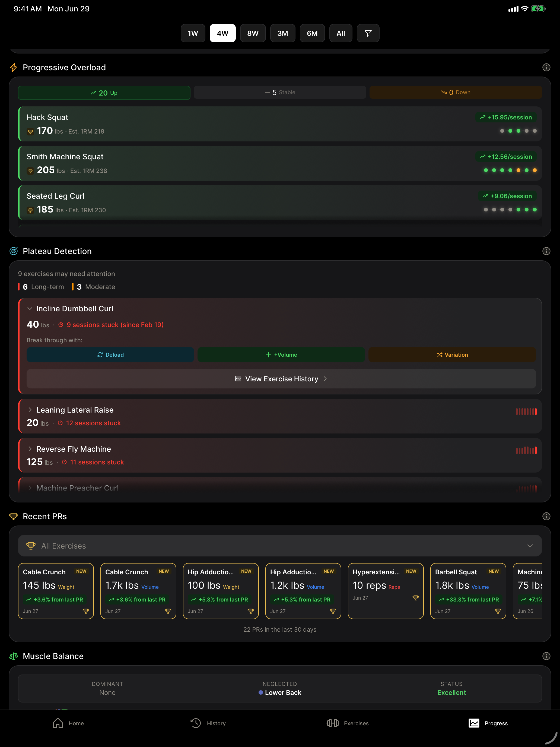560x747 pixels.
Task: Open the View Exercise History chevron
Action: (325, 379)
